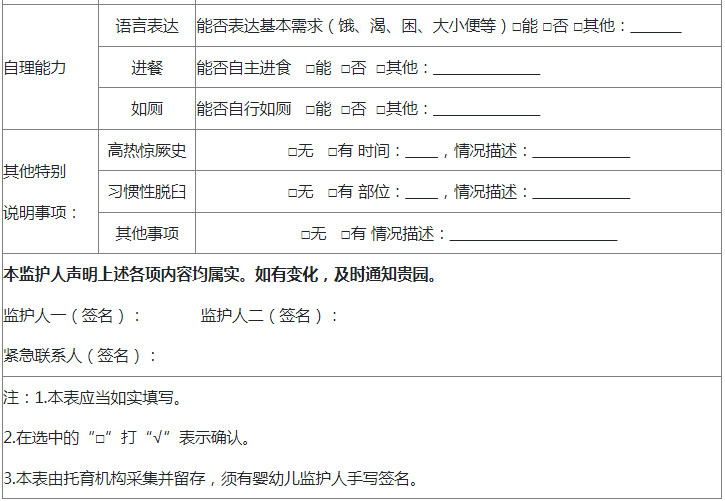Tick '其他' checkbox for 语言表达
The image size is (725, 501).
tap(578, 27)
